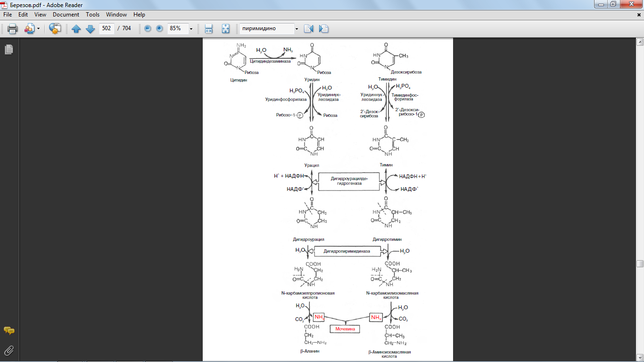Click the vertical scrollbar thumb
Screen dimensions: 644x362
pyautogui.click(x=640, y=264)
